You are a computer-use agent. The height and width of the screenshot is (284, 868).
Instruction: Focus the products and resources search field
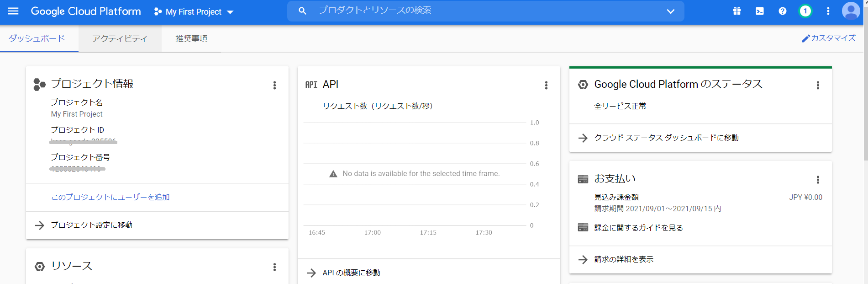485,11
